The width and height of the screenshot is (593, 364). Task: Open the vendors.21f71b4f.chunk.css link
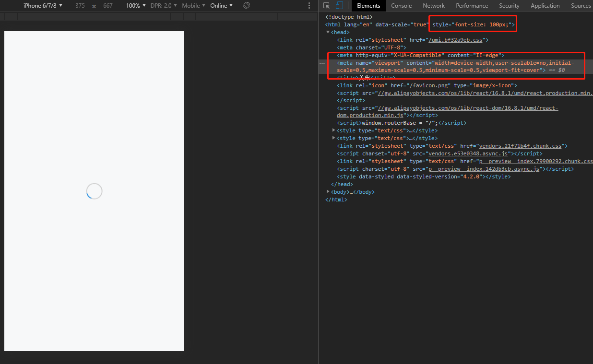(519, 146)
